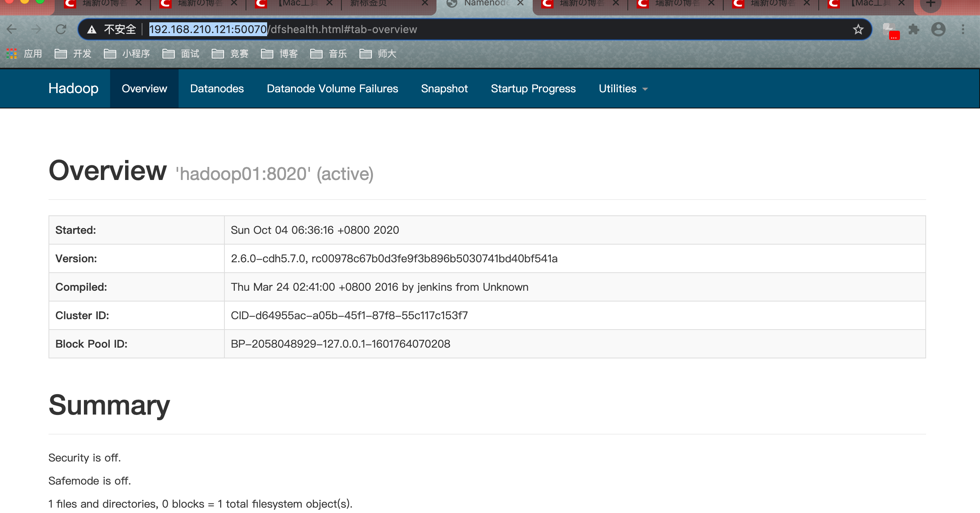Open the 博客 bookmark folder
This screenshot has height=513, width=980.
pos(279,53)
